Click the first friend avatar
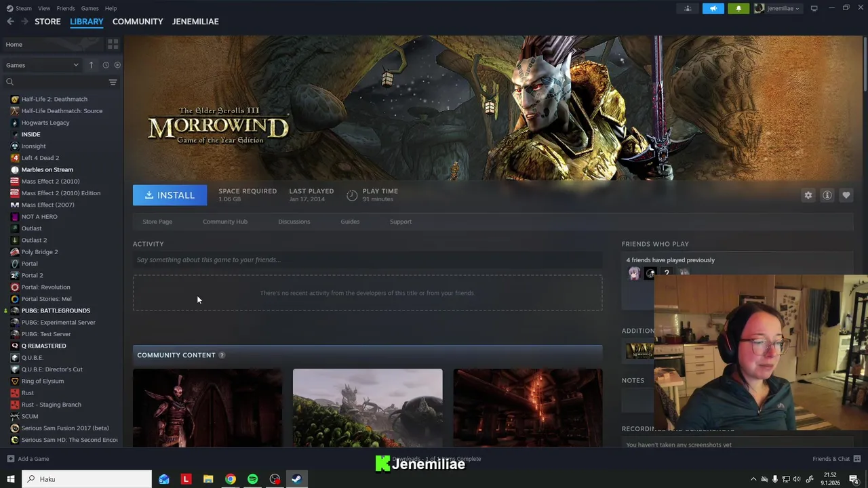Viewport: 868px width, 488px height. pos(634,273)
